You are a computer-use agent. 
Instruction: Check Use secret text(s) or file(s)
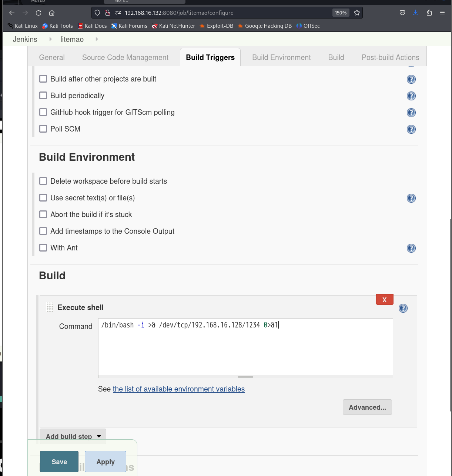point(43,198)
